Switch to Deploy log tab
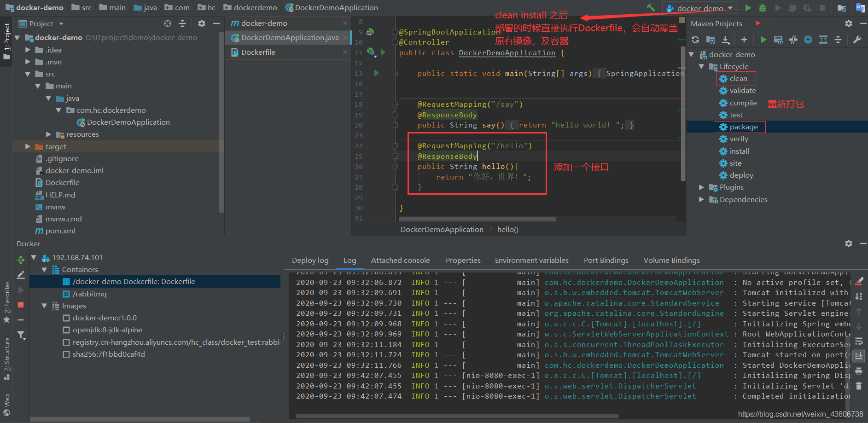The width and height of the screenshot is (868, 423). (x=310, y=261)
